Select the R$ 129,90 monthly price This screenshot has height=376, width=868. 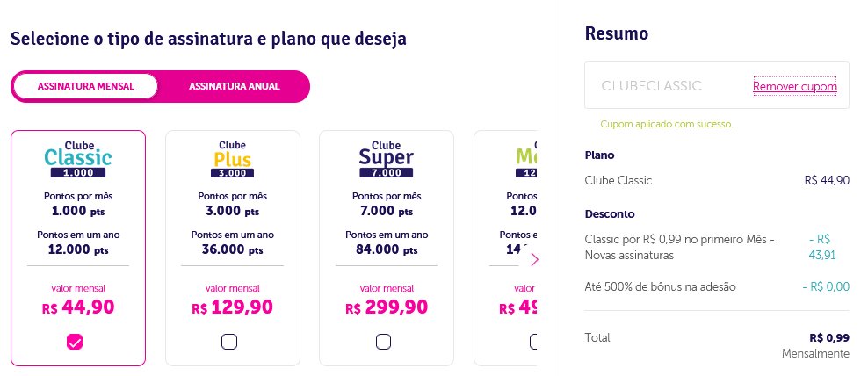pos(233,307)
